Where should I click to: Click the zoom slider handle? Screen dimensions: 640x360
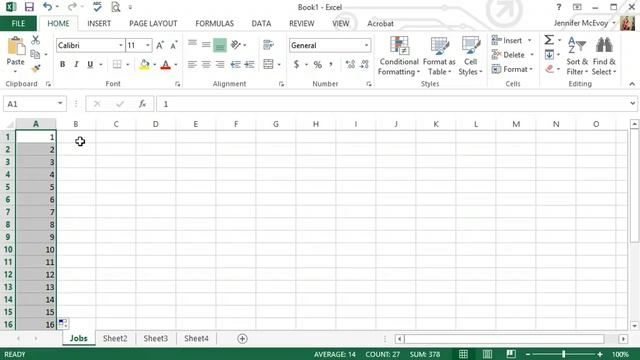(x=563, y=354)
